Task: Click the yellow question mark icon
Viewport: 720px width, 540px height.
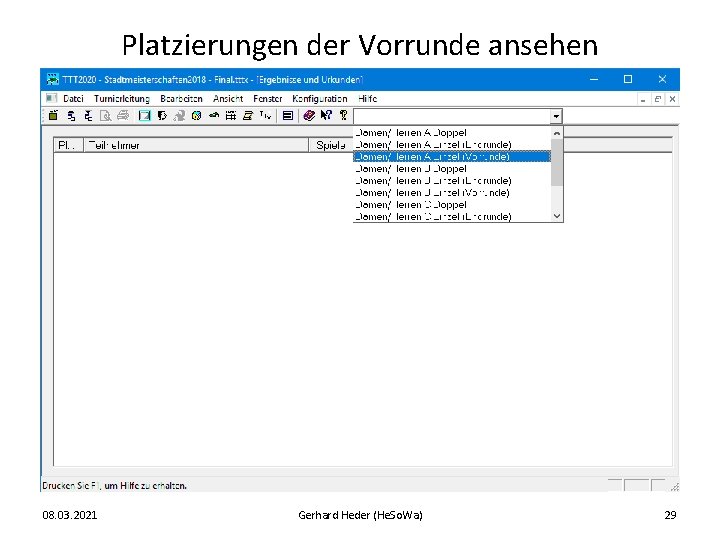Action: (343, 116)
